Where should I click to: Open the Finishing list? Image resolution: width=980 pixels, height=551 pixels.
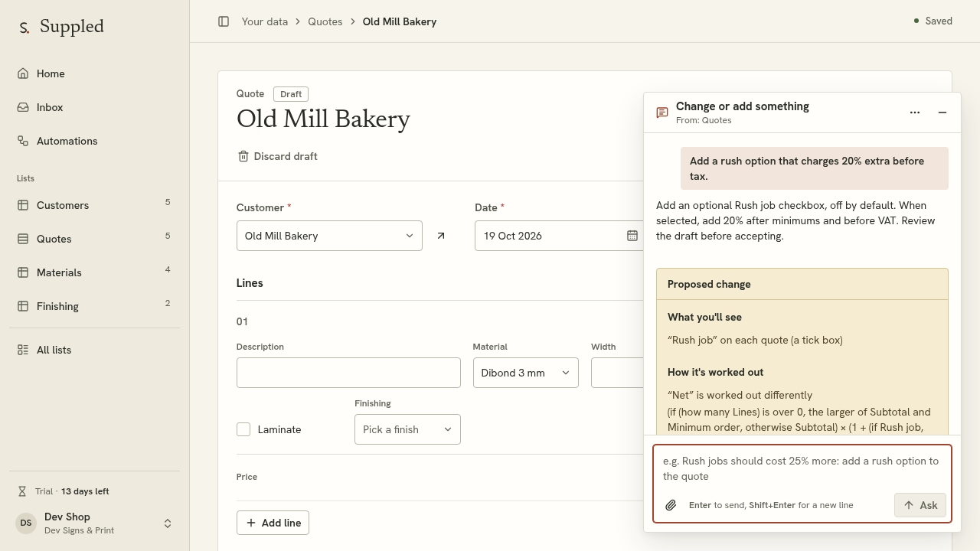click(x=95, y=306)
